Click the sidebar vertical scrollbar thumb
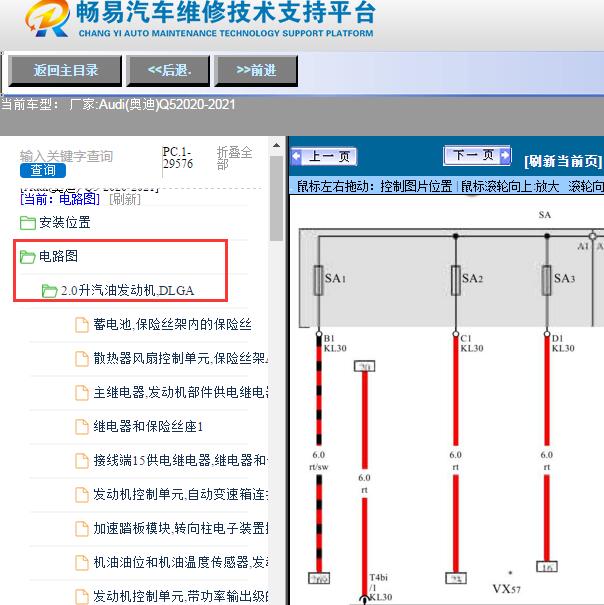 point(276,198)
